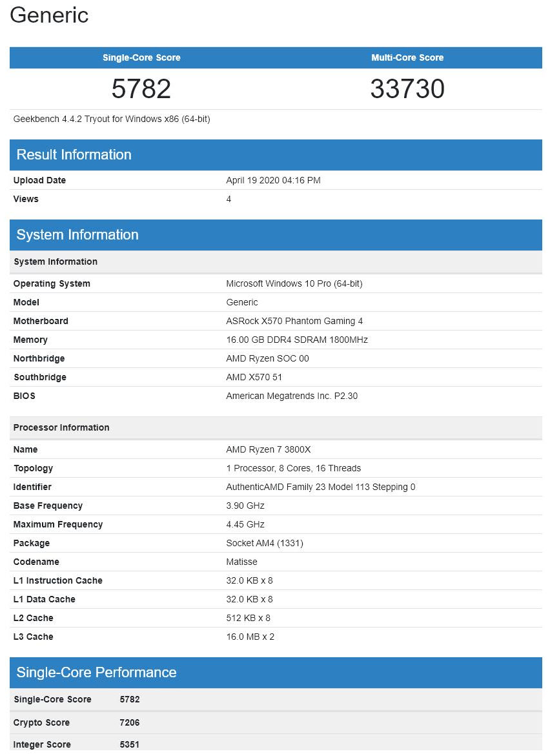Click the multi-core score value 33730
Image resolution: width=550 pixels, height=756 pixels.
407,88
